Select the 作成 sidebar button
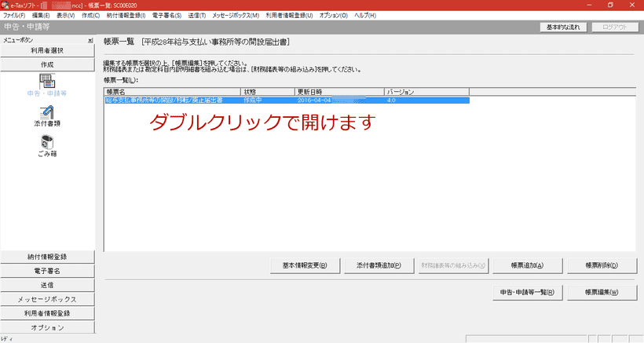This screenshot has width=644, height=343. tap(47, 65)
